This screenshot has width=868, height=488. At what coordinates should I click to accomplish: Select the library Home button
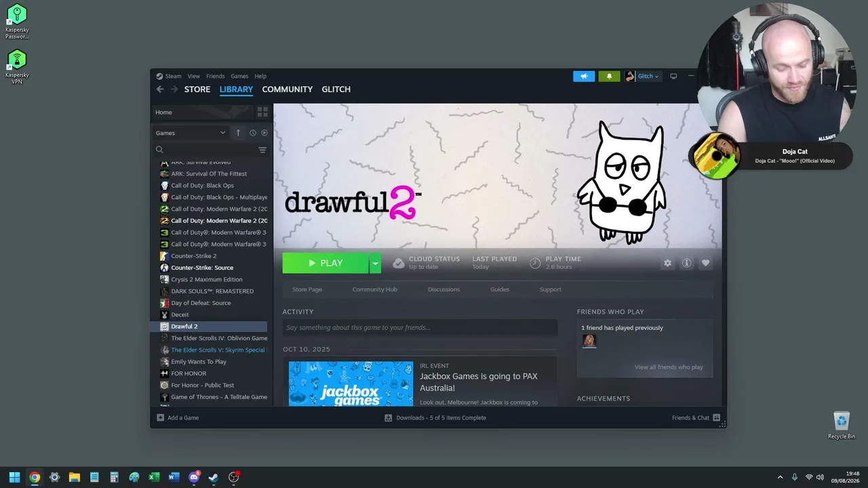(x=201, y=112)
